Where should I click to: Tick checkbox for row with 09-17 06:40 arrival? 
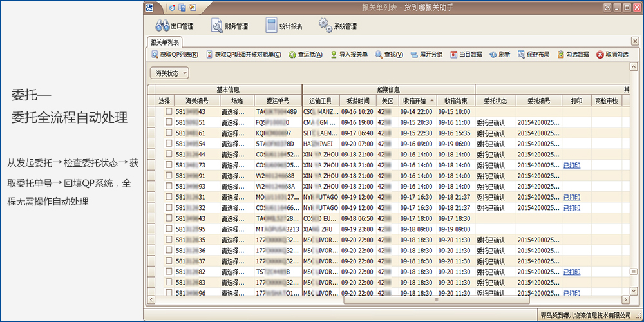(x=169, y=133)
